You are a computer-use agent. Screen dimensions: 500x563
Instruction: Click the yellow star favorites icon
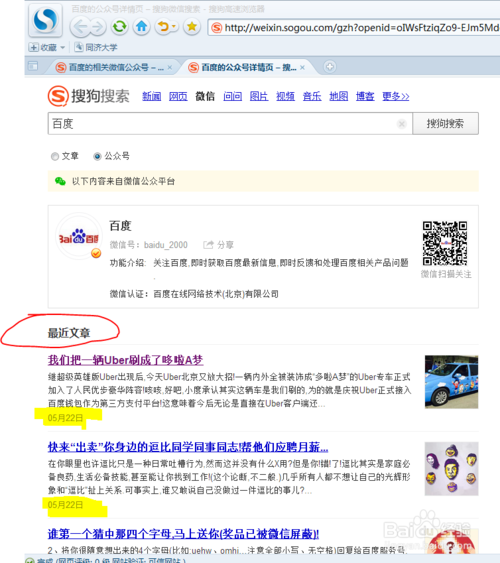[x=192, y=26]
